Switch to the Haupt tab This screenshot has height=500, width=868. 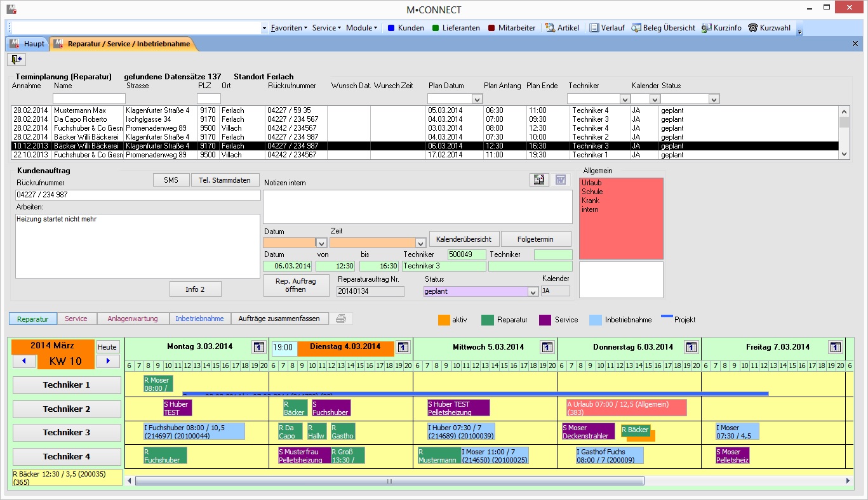pyautogui.click(x=27, y=44)
